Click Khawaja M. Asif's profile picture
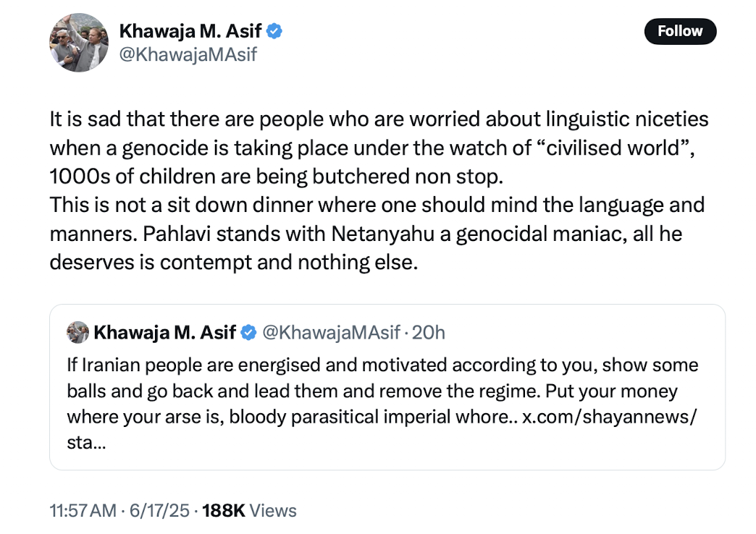The width and height of the screenshot is (756, 534). point(78,42)
